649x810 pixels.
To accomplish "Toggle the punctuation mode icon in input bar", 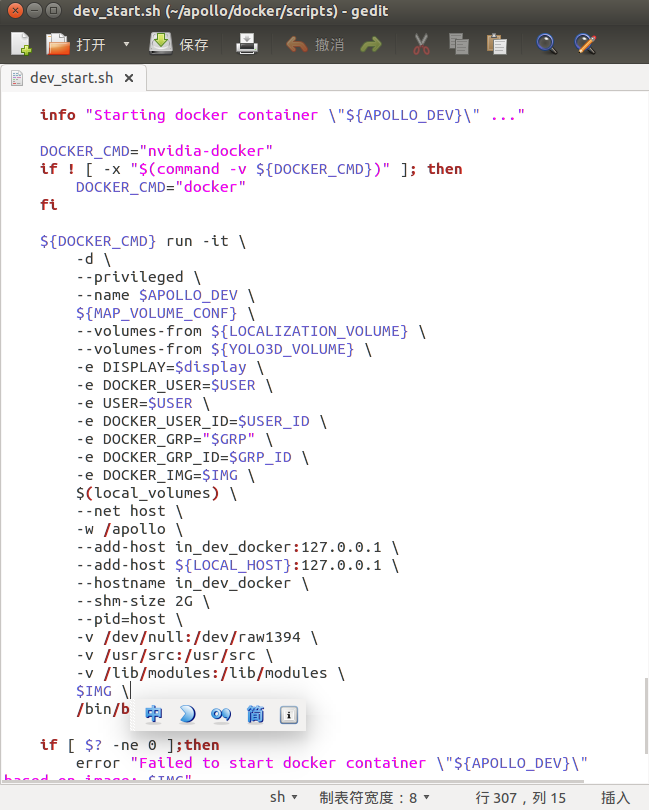I will (x=221, y=714).
